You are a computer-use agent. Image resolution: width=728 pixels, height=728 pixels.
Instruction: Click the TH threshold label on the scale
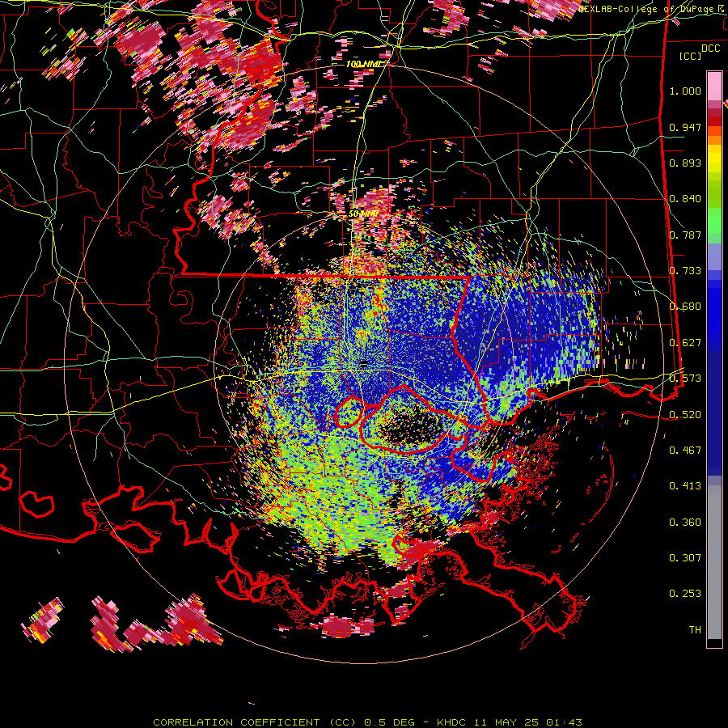695,630
